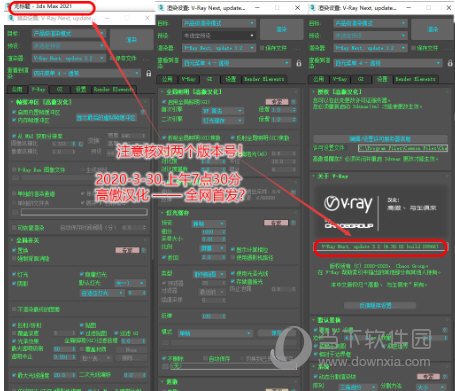The image size is (455, 391).
Task: Click 渲染 button in left Render Setup window
Action: [x=131, y=40]
